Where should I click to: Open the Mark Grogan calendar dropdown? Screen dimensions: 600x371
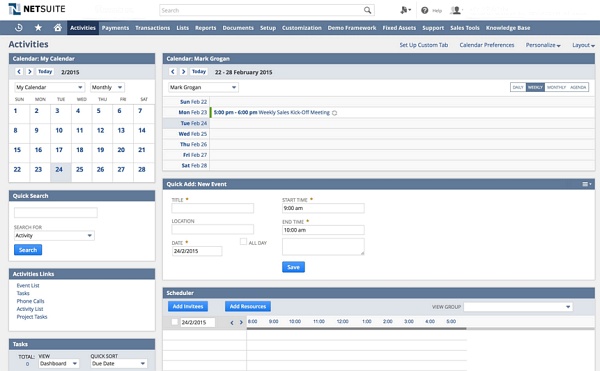click(203, 87)
